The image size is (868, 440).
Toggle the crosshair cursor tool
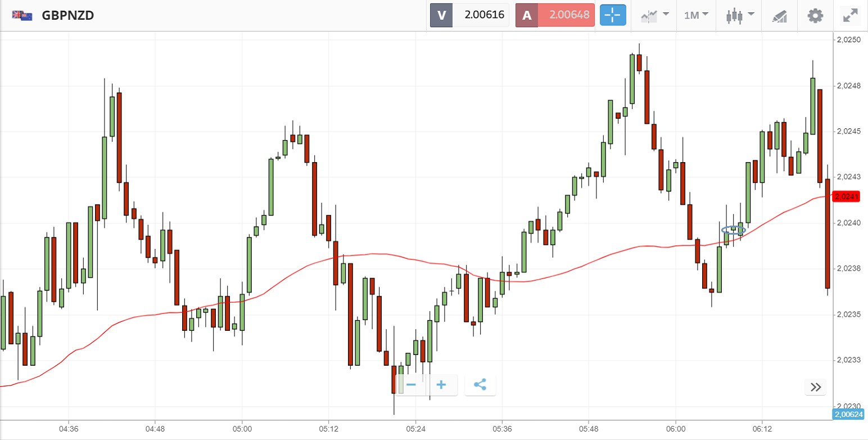point(613,15)
